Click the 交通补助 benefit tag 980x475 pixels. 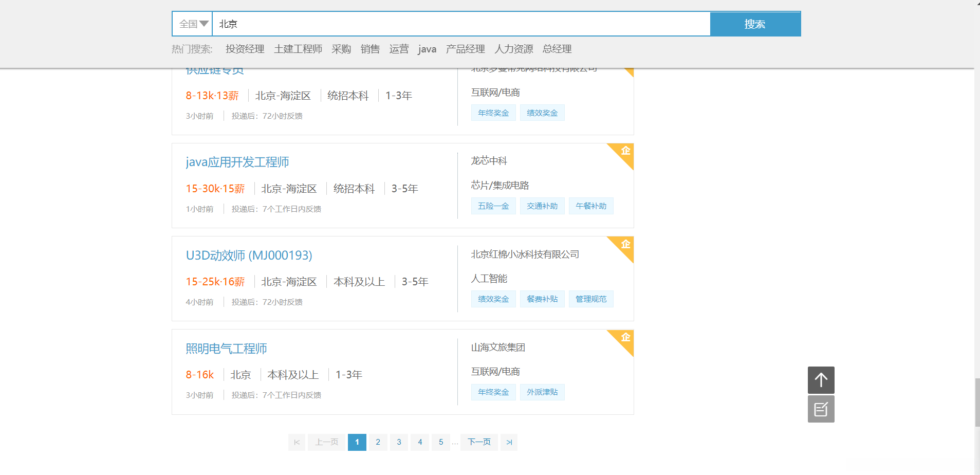tap(542, 206)
